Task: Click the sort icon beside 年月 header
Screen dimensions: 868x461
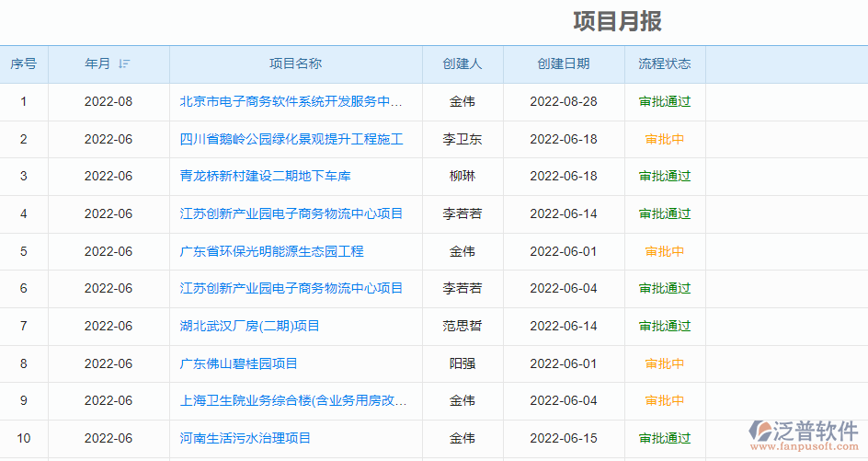Action: [x=124, y=64]
